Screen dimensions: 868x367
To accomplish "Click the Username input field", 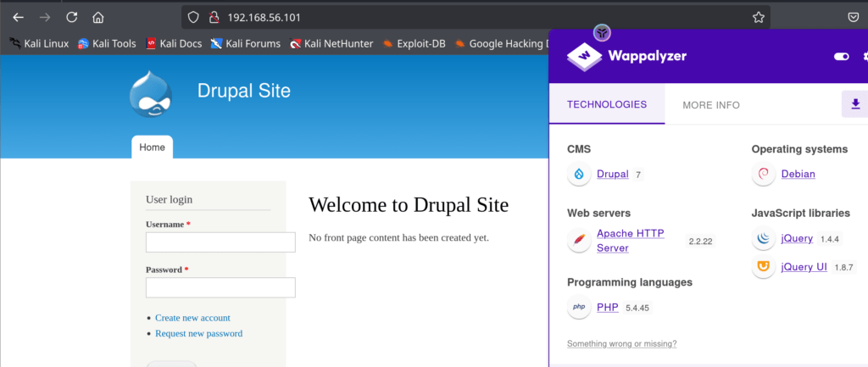I will pyautogui.click(x=220, y=242).
